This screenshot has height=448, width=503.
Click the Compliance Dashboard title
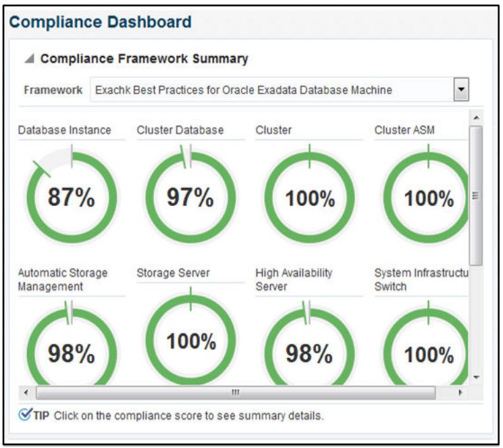coord(100,22)
